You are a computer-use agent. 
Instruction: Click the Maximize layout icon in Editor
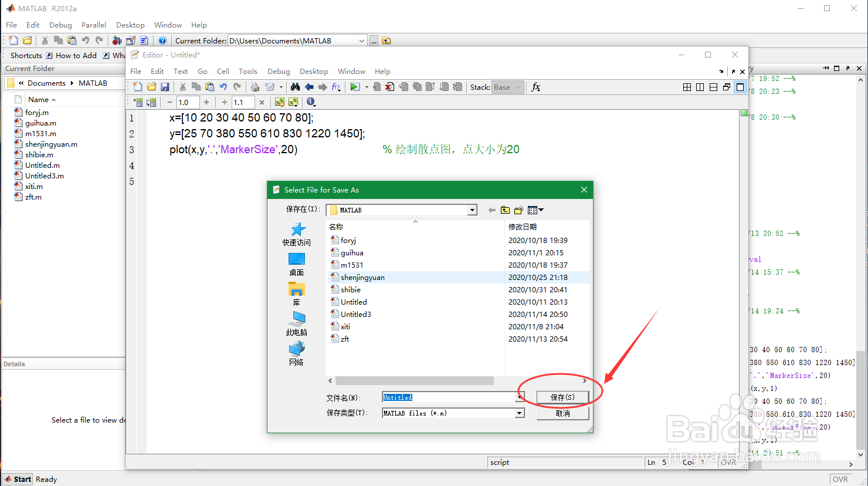tap(740, 87)
